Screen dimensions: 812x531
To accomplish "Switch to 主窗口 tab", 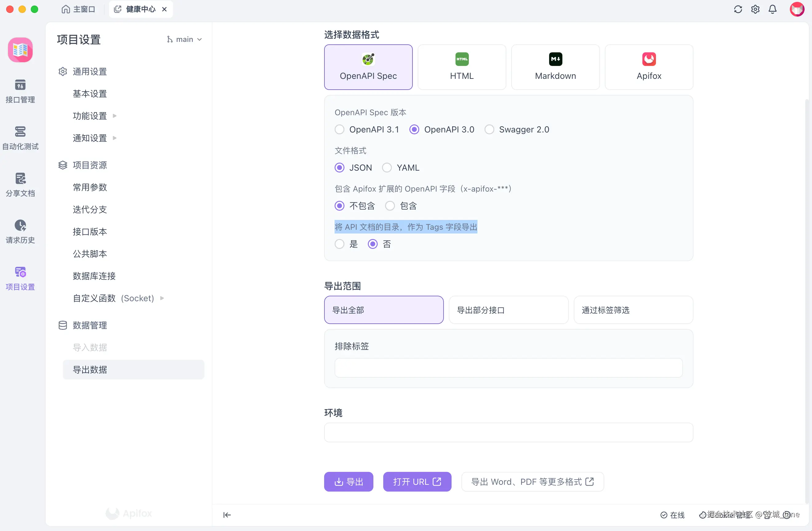I will (78, 9).
